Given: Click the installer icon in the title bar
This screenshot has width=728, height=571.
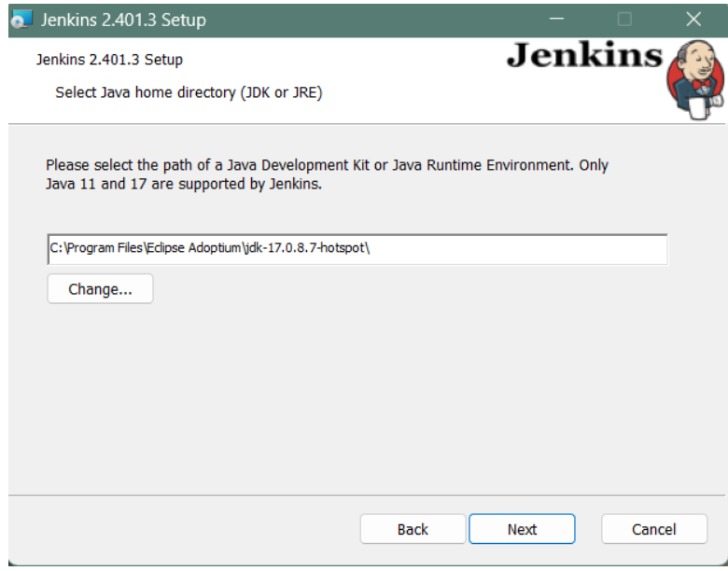Looking at the screenshot, I should [x=21, y=20].
